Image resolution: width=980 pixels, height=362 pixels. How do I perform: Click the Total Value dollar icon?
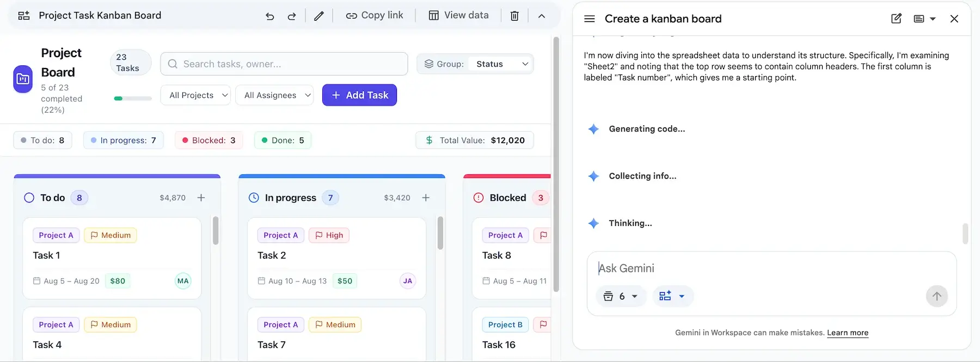click(429, 140)
